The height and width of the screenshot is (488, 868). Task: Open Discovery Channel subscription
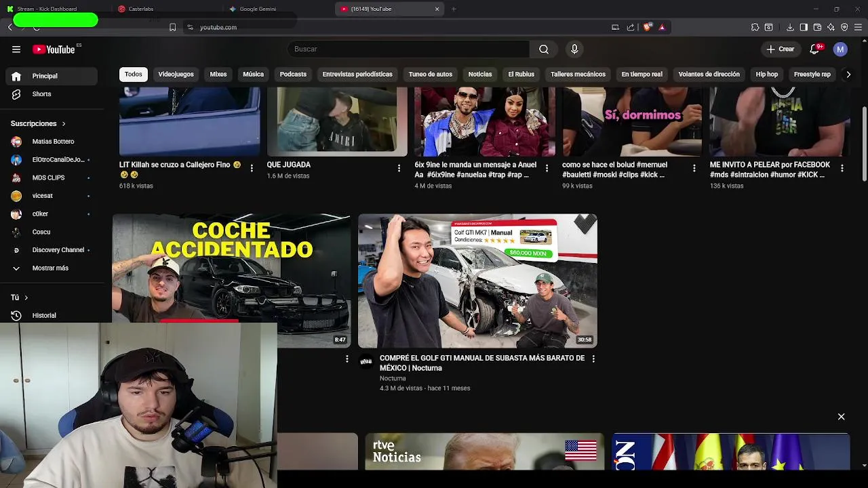(52, 250)
